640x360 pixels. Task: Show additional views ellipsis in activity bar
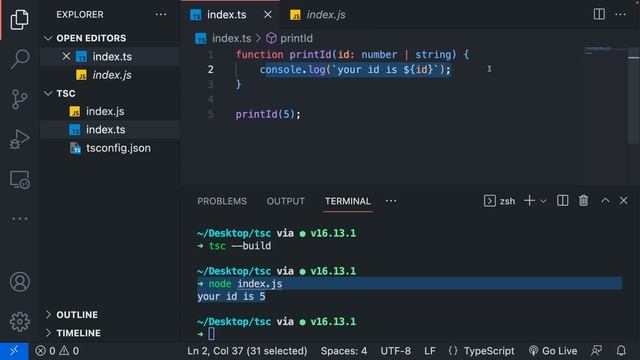pyautogui.click(x=19, y=219)
